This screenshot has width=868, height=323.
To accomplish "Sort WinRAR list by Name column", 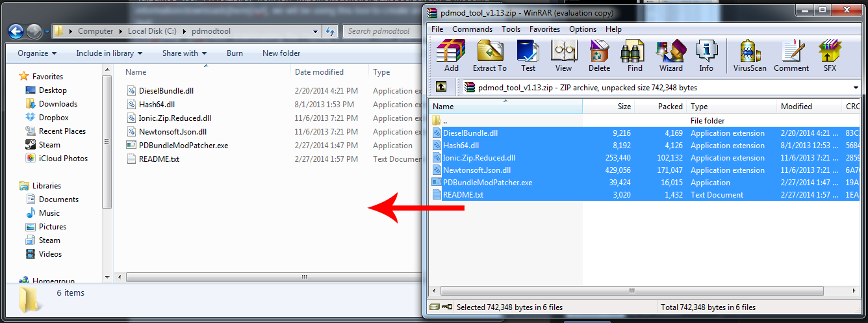I will 506,107.
